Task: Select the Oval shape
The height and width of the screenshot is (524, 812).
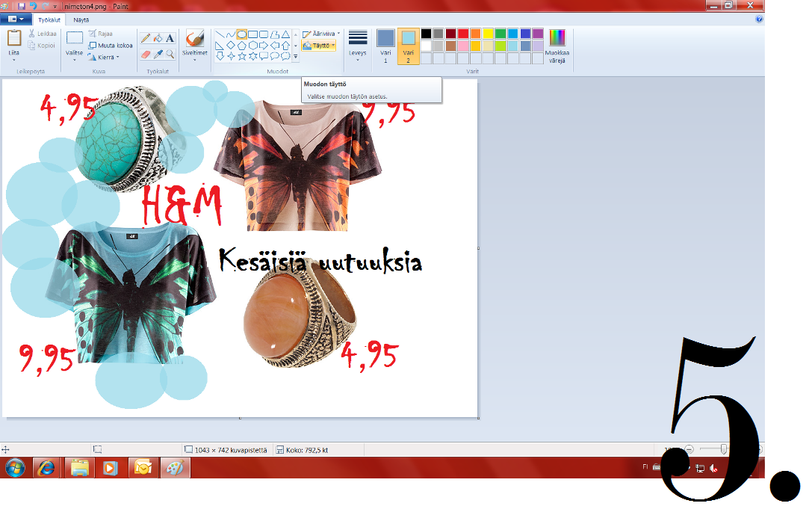Action: click(x=241, y=34)
